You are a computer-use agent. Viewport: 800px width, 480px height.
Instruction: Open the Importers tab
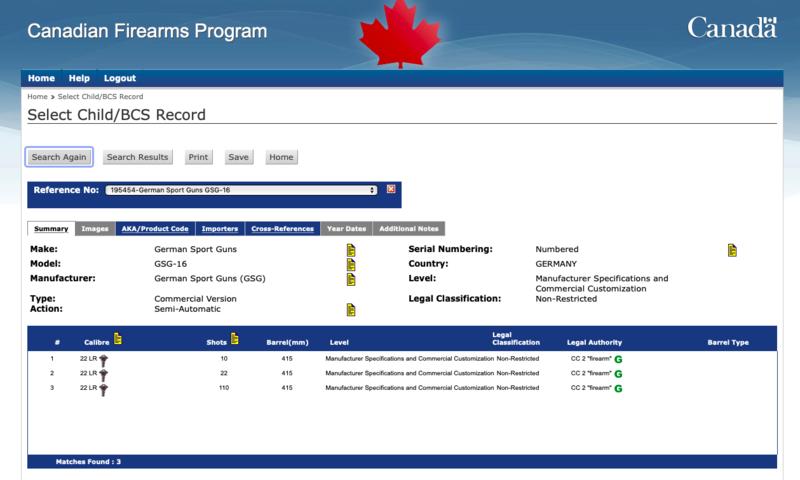(220, 229)
